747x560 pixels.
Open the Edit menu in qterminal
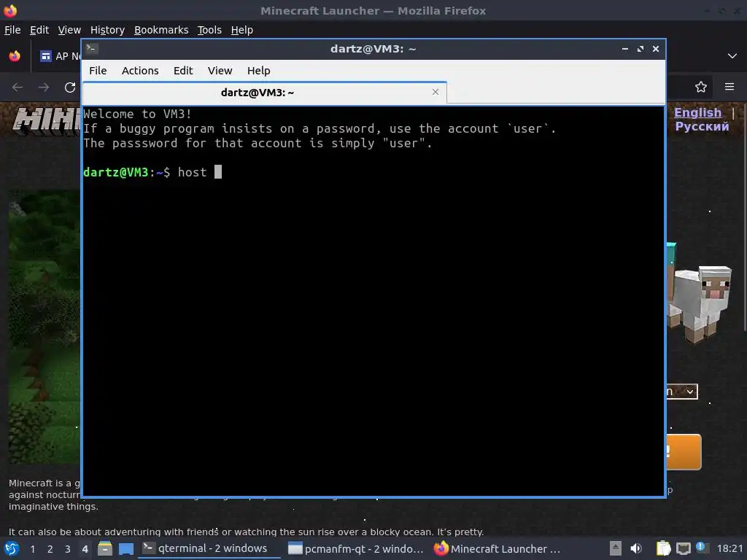[183, 71]
